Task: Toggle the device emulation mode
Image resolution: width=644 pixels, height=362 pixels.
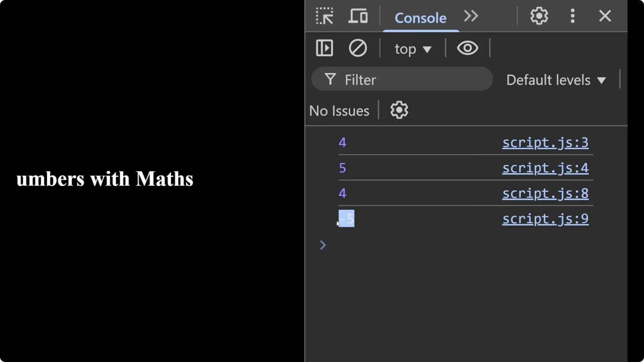Action: (x=358, y=16)
